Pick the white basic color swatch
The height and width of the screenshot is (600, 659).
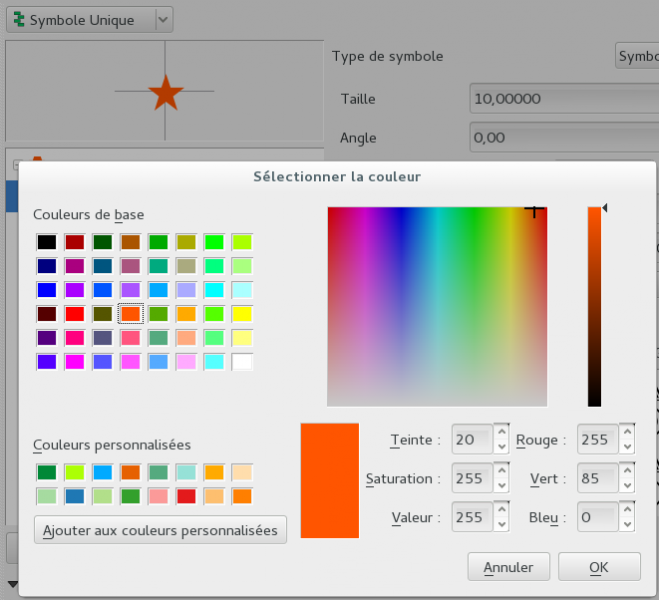click(x=242, y=362)
